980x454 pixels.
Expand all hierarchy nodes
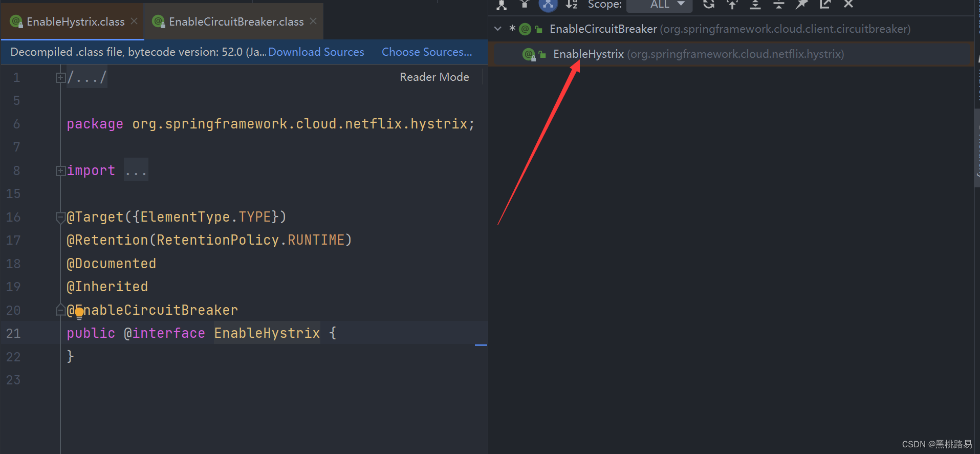click(755, 5)
